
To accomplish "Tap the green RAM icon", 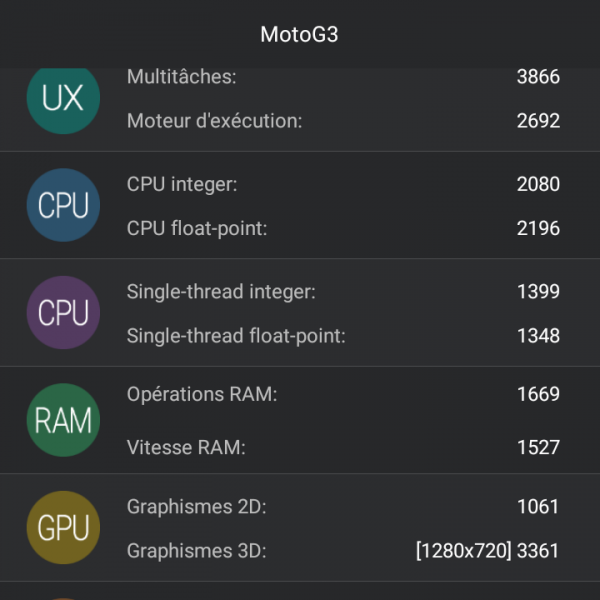I will coord(63,420).
